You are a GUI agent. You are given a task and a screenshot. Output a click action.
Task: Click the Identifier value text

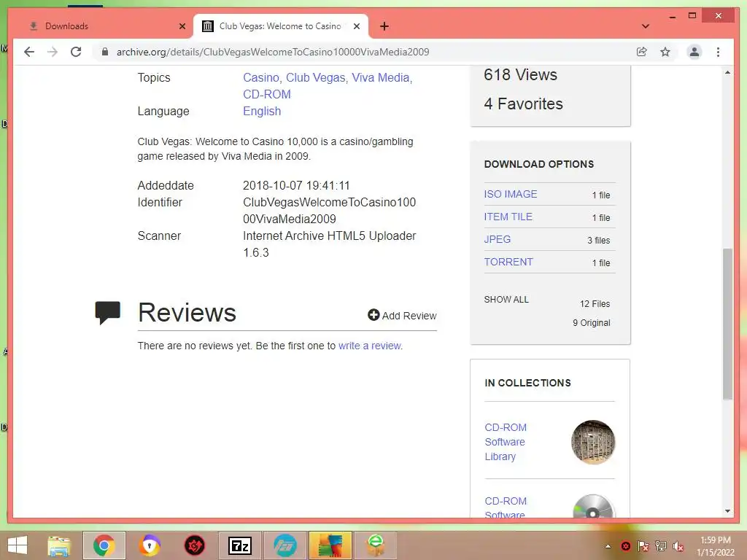point(329,211)
